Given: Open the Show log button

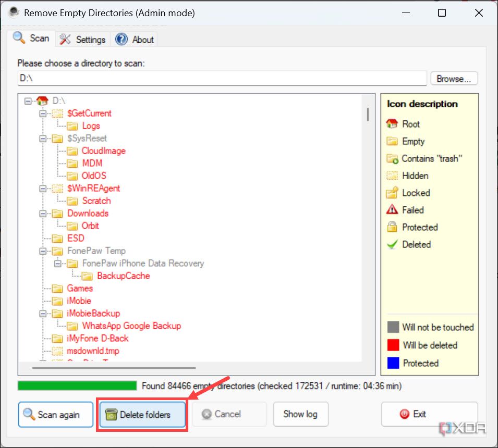Looking at the screenshot, I should point(300,414).
